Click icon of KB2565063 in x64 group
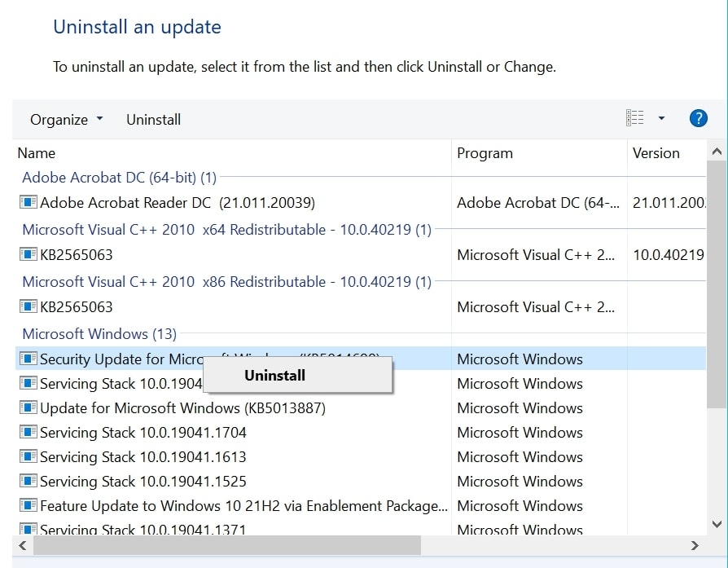 (28, 254)
